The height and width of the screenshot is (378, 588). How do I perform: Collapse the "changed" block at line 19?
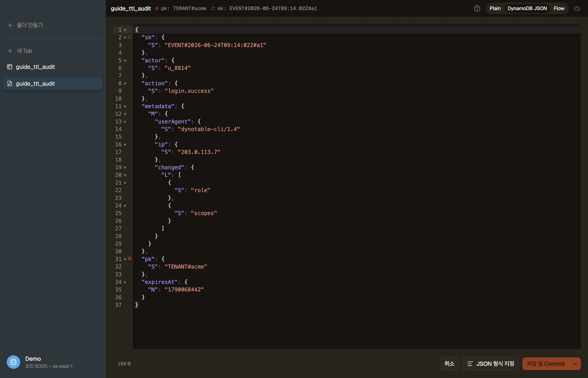(125, 167)
